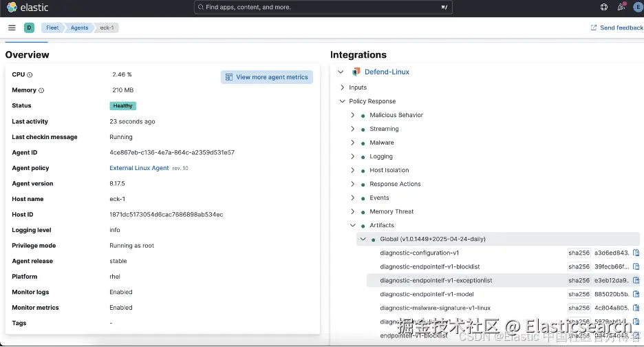Click the Defend-Linux integration icon

coord(356,72)
